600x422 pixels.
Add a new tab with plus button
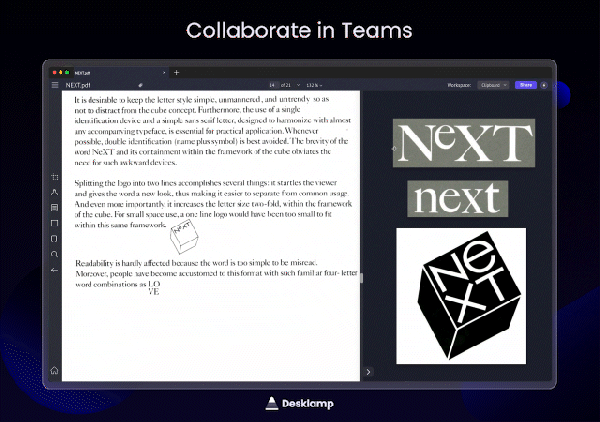pos(176,72)
